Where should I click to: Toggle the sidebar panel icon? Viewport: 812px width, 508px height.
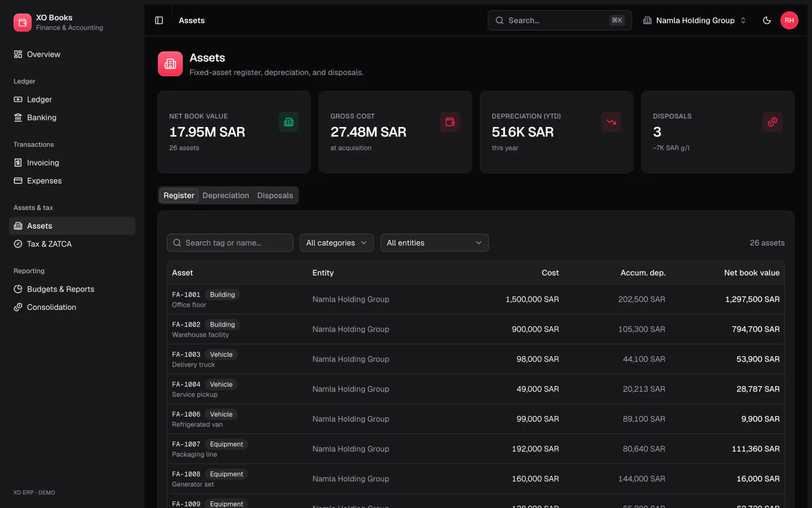(159, 20)
